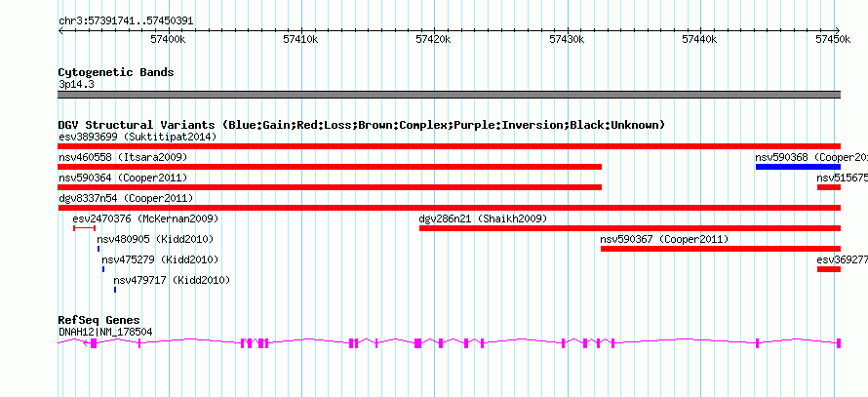This screenshot has height=397, width=868.
Task: Select the esv369277 label at right edge
Action: pos(842,259)
